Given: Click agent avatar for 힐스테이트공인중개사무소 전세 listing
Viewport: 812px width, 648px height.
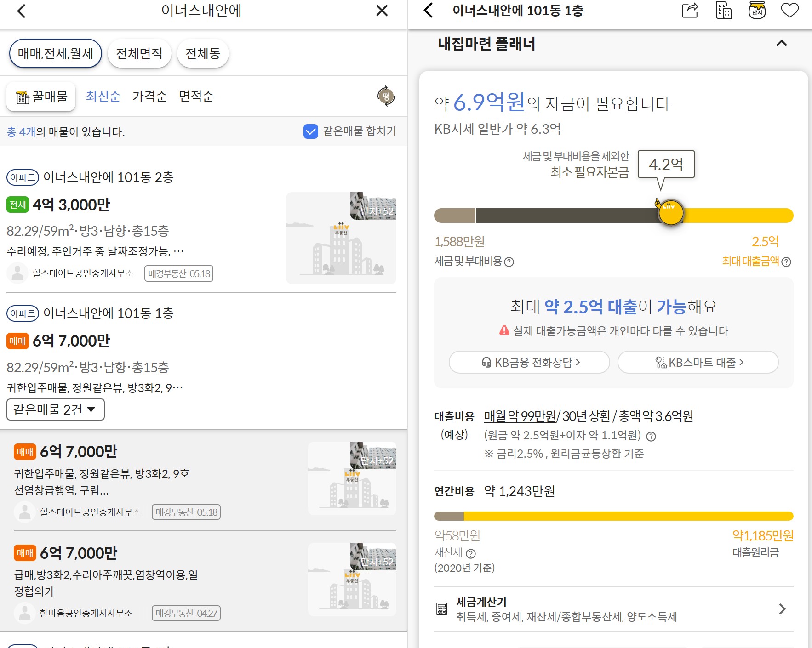Looking at the screenshot, I should [17, 273].
